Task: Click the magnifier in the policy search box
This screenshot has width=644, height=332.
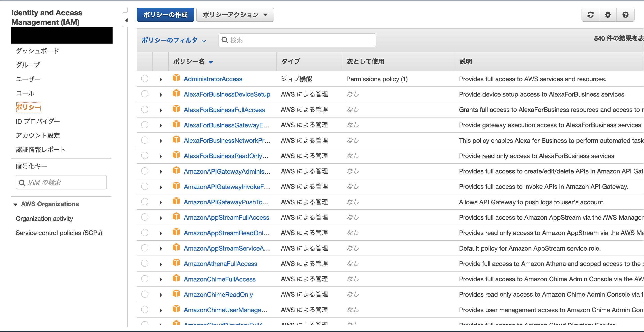Action: (225, 40)
